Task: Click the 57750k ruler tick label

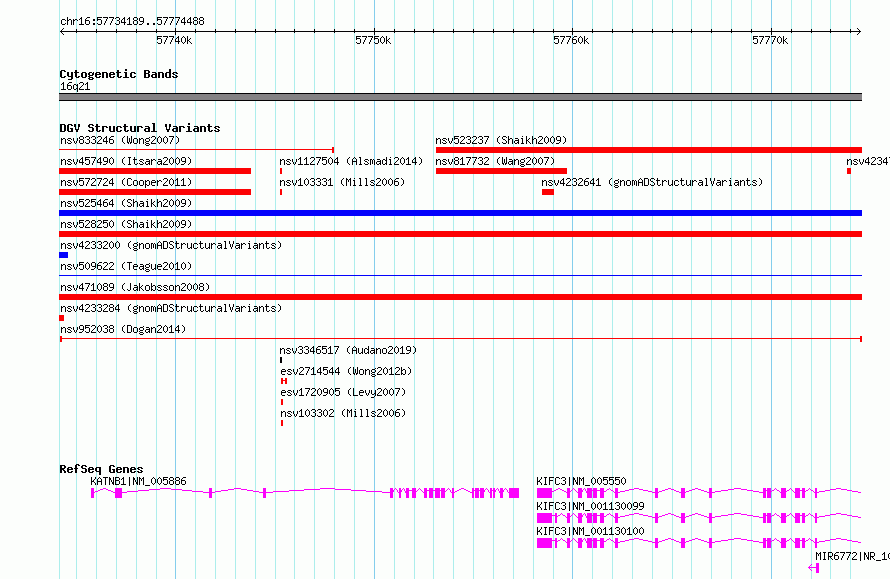Action: 373,40
